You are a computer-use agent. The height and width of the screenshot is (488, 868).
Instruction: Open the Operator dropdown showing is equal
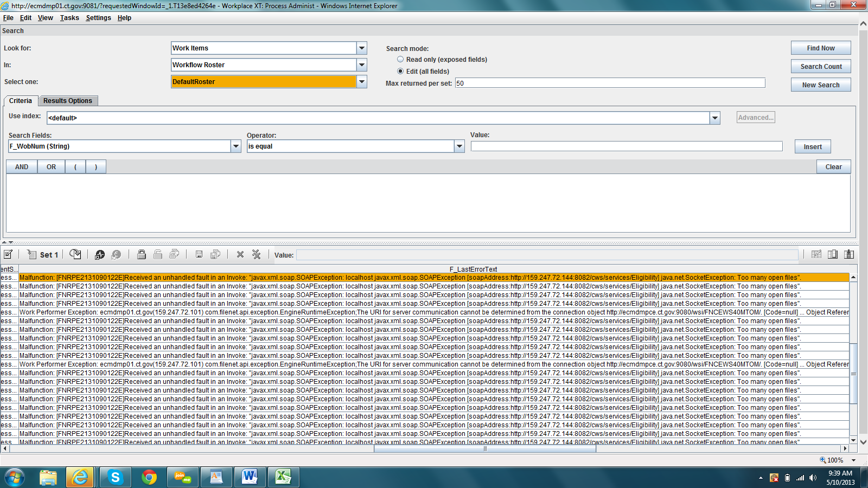pyautogui.click(x=459, y=146)
